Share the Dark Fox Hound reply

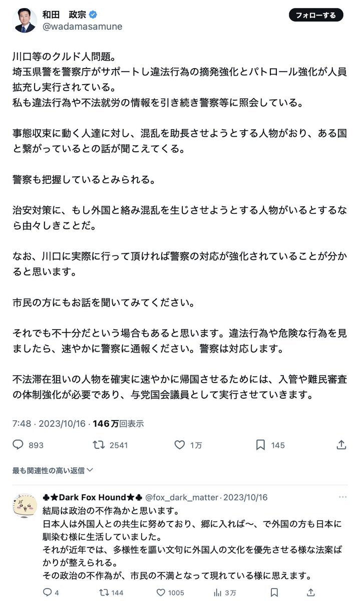(x=310, y=592)
